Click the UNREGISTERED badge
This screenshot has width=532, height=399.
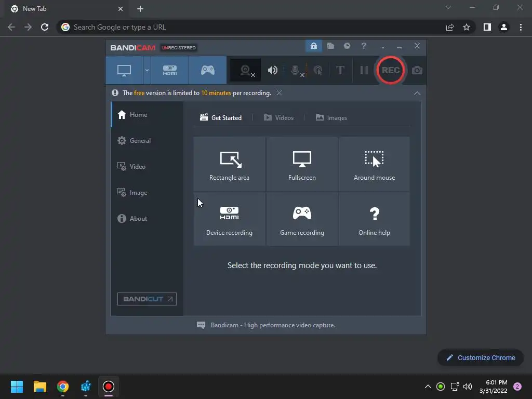point(179,48)
